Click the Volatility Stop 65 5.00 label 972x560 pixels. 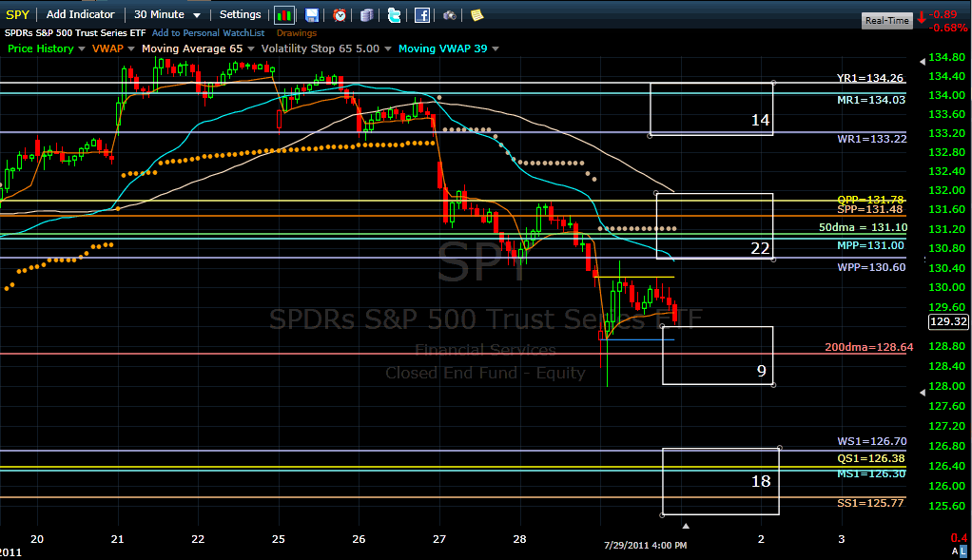(x=320, y=48)
